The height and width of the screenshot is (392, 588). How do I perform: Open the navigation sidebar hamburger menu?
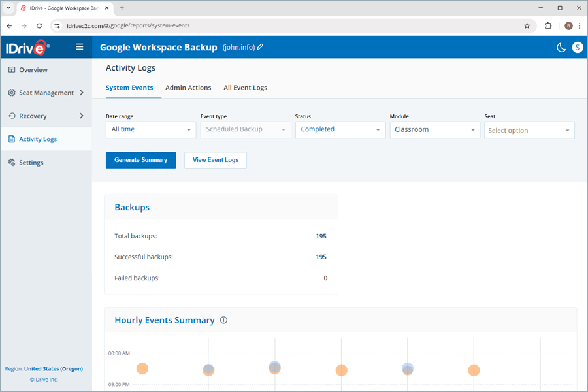point(79,46)
